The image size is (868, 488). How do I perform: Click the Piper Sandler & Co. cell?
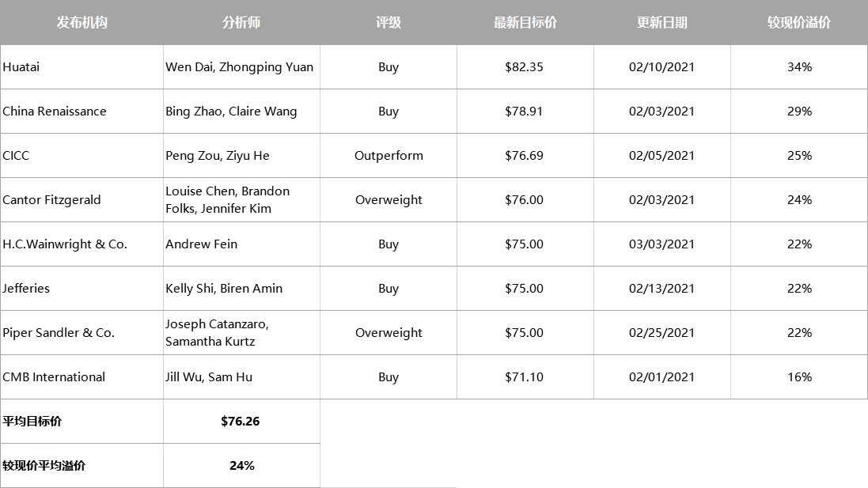point(82,332)
